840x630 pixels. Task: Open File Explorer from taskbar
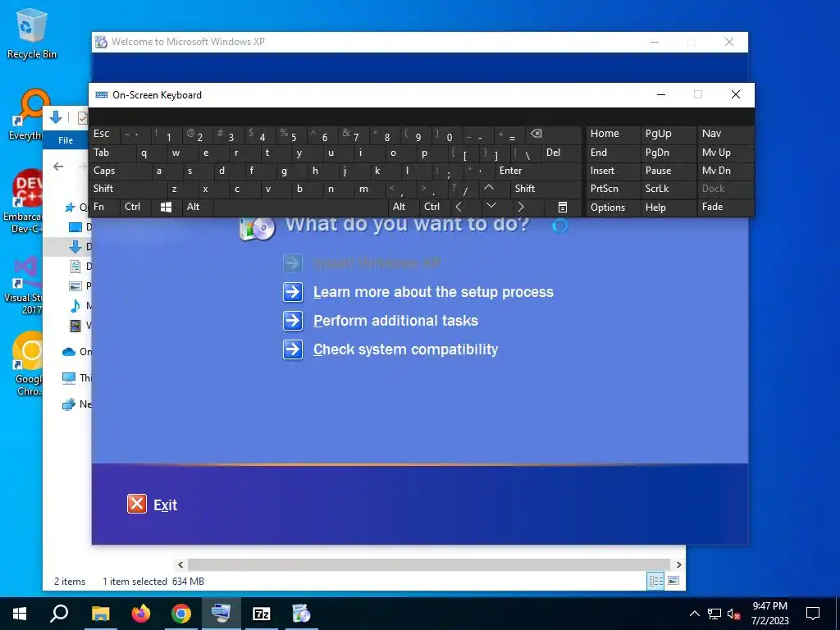100,614
